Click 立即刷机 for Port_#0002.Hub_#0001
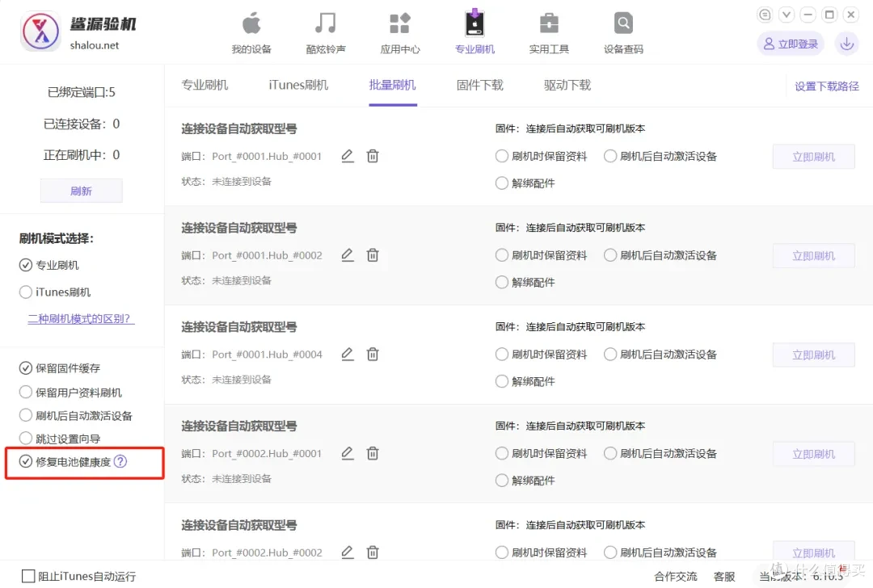The width and height of the screenshot is (873, 588). tap(813, 453)
